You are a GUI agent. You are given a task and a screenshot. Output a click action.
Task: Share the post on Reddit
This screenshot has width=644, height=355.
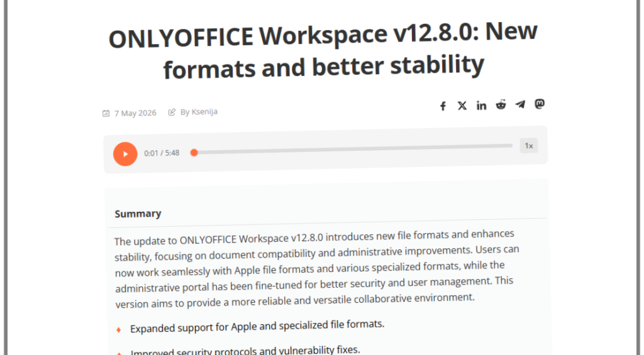(x=501, y=105)
